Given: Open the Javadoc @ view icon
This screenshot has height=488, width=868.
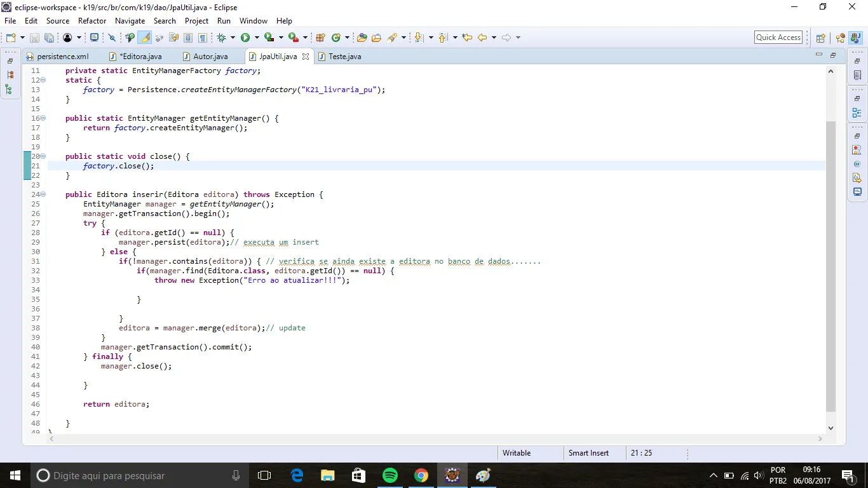Looking at the screenshot, I should point(857,164).
